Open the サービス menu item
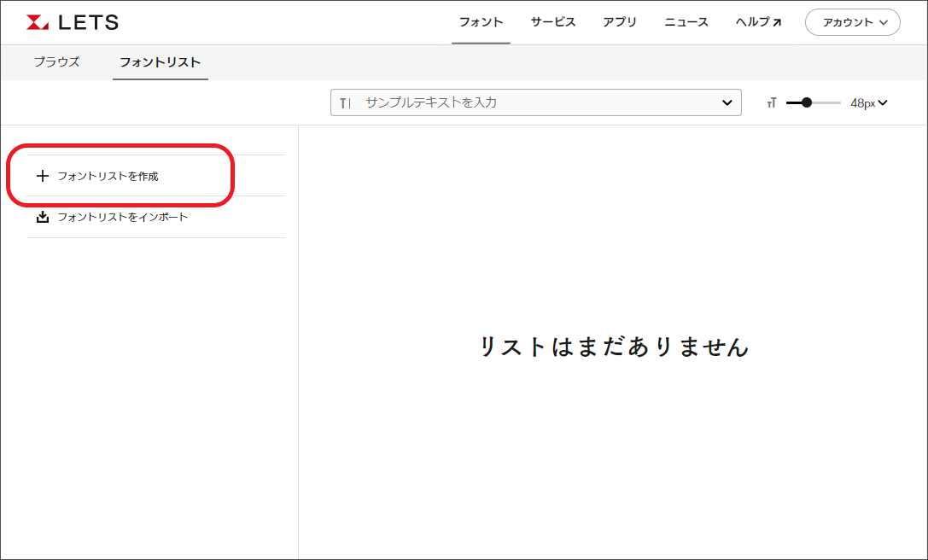This screenshot has height=560, width=928. coord(552,22)
